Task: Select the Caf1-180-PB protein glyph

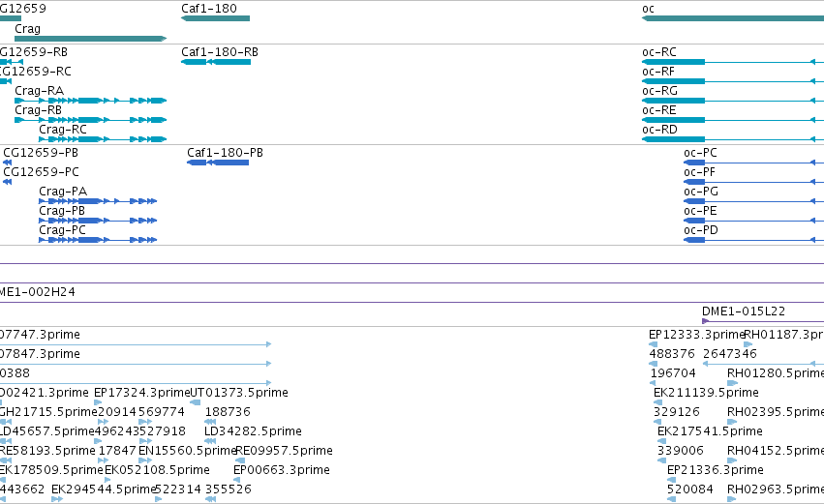Action: click(218, 163)
